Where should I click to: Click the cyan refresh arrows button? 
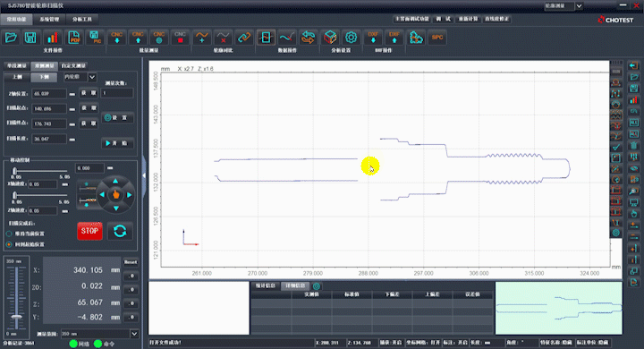click(120, 231)
